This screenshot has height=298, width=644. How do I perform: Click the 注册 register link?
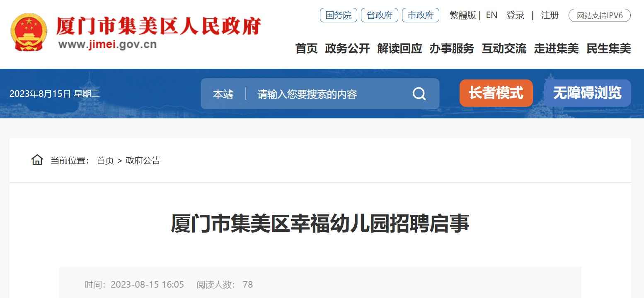point(550,16)
